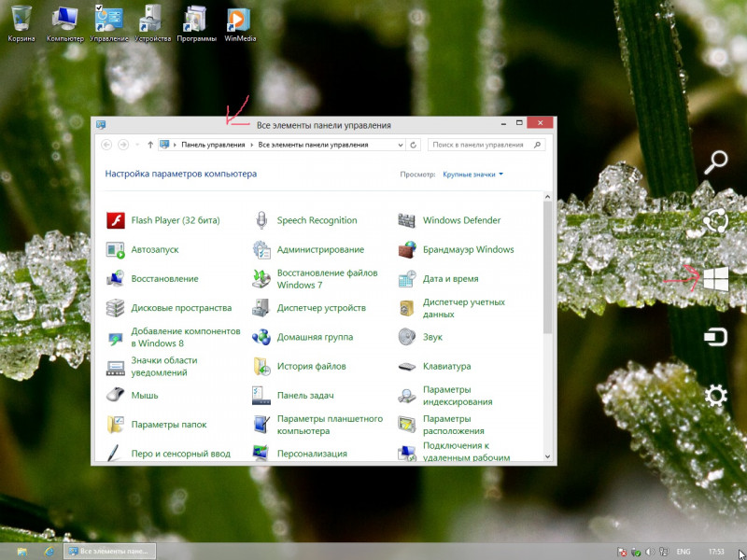This screenshot has width=747, height=560.
Task: Select the WinMedia desktop shortcut
Action: point(240,23)
